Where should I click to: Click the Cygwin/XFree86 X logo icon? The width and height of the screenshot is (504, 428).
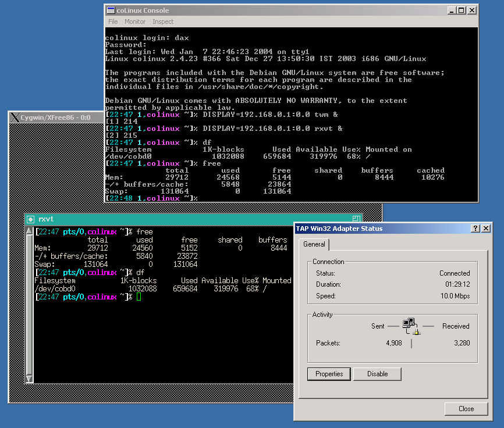click(15, 117)
